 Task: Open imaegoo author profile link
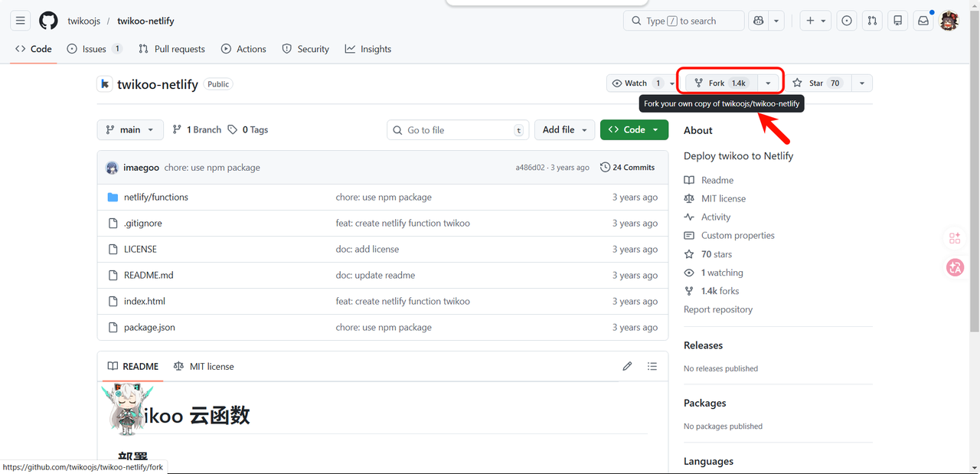click(142, 168)
